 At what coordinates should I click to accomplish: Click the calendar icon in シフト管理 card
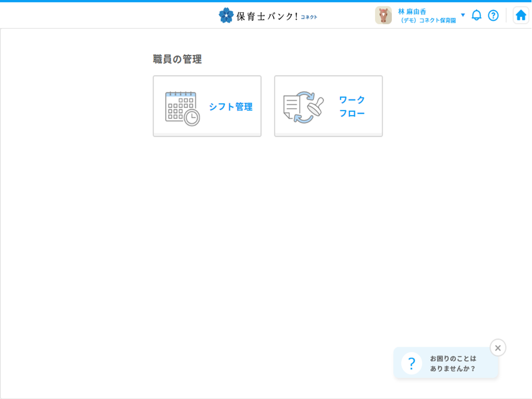tap(179, 107)
